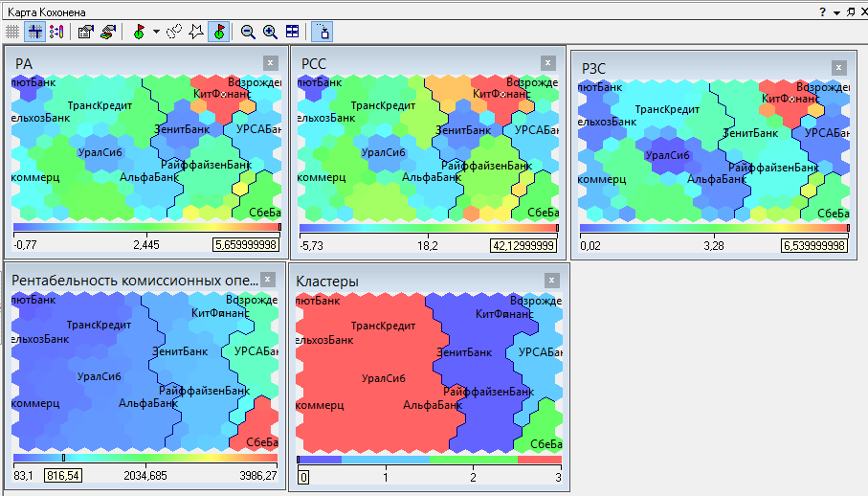This screenshot has width=868, height=496.
Task: Click the help question mark at top right
Action: 823,11
